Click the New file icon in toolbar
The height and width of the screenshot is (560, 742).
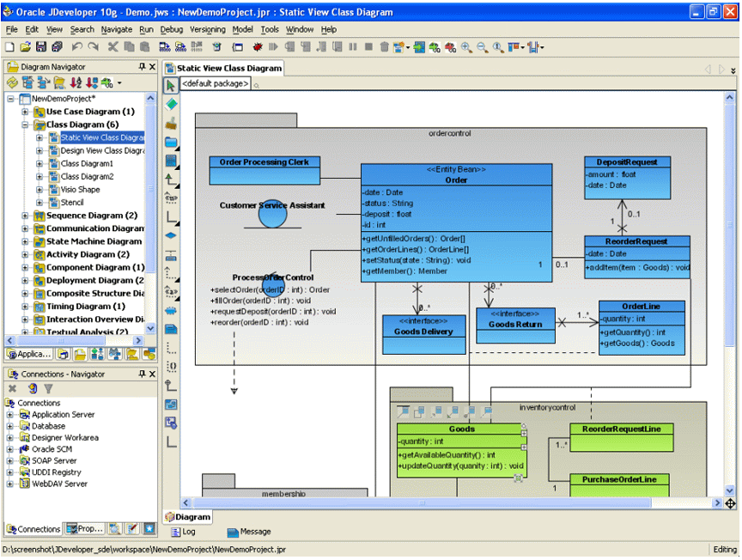tap(9, 47)
